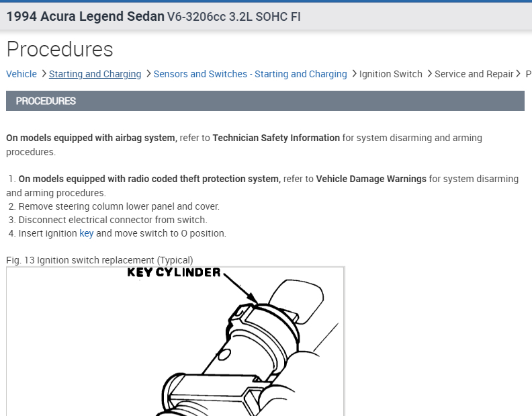Click the bold Vehicle Damage Warnings text
Screen dimensions: 532x416
[x=371, y=179]
